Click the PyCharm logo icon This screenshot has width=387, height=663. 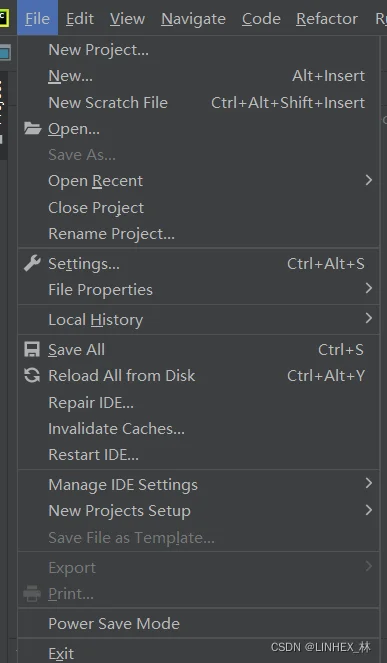[4, 18]
